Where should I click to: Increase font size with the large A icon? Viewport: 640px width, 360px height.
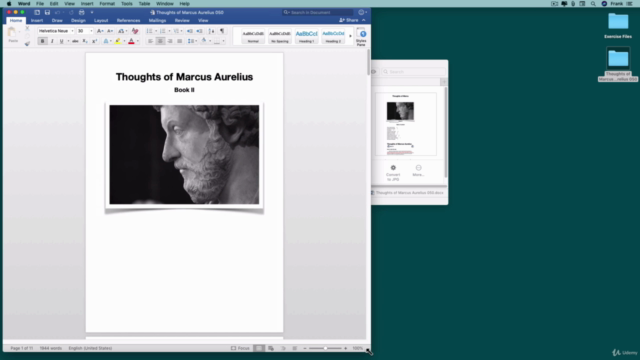(x=100, y=31)
